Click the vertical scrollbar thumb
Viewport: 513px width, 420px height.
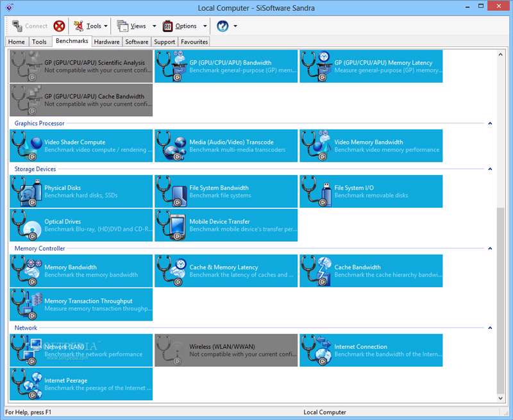point(501,301)
